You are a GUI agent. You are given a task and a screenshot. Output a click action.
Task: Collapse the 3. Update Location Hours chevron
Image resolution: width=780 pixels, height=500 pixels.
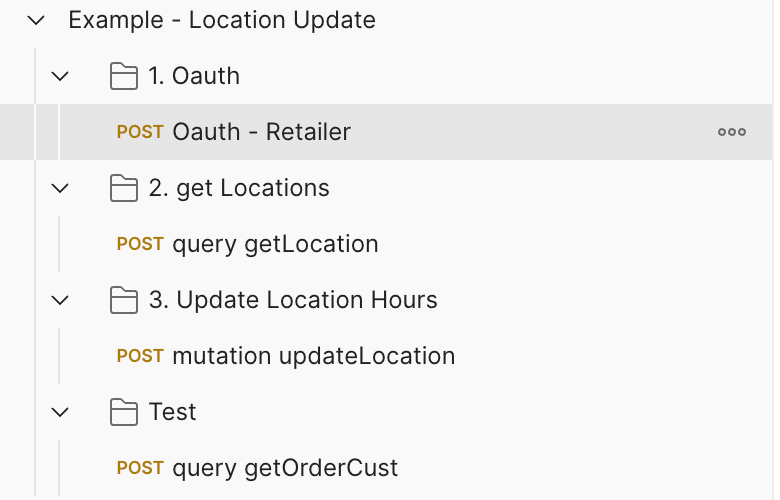pyautogui.click(x=61, y=300)
